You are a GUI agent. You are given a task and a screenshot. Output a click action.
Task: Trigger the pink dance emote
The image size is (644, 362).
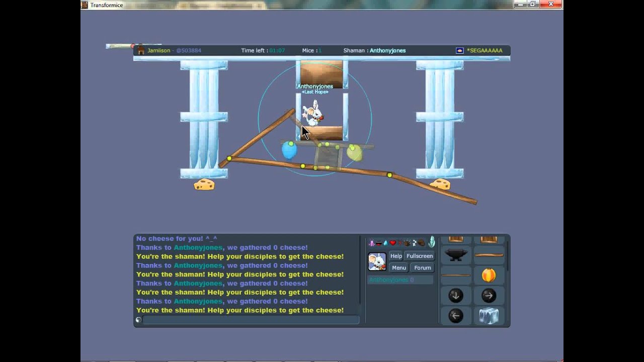pyautogui.click(x=372, y=243)
